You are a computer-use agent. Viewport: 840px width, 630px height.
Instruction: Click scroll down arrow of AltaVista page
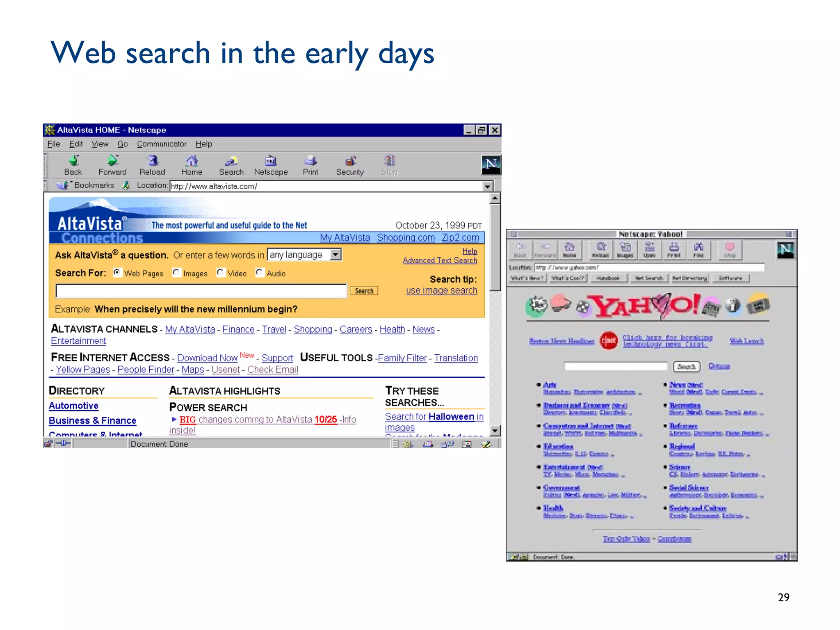click(495, 431)
